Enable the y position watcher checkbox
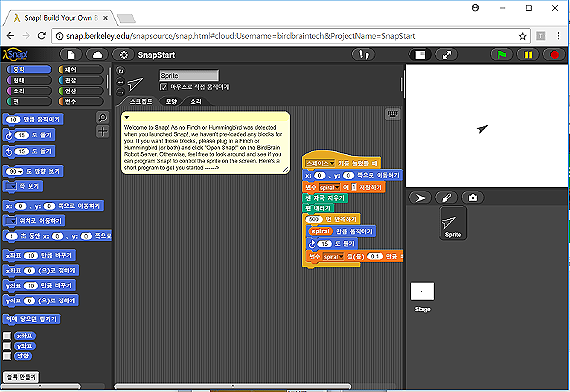 tap(7, 346)
